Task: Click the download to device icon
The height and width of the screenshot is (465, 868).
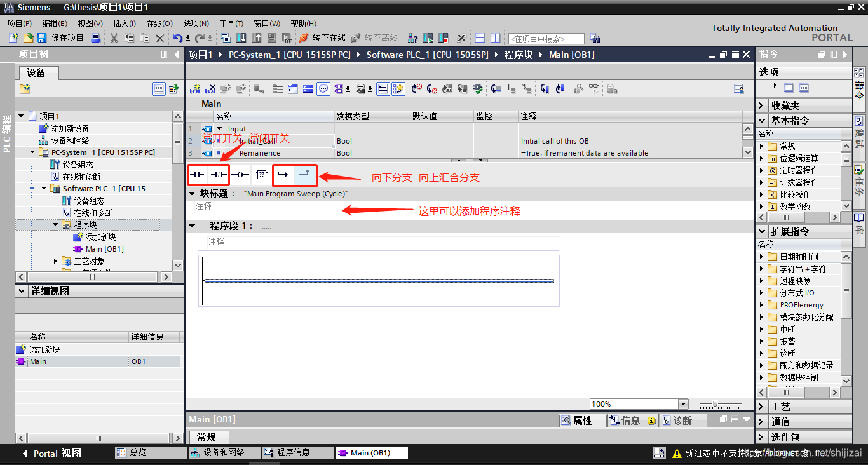Action: pyautogui.click(x=241, y=38)
